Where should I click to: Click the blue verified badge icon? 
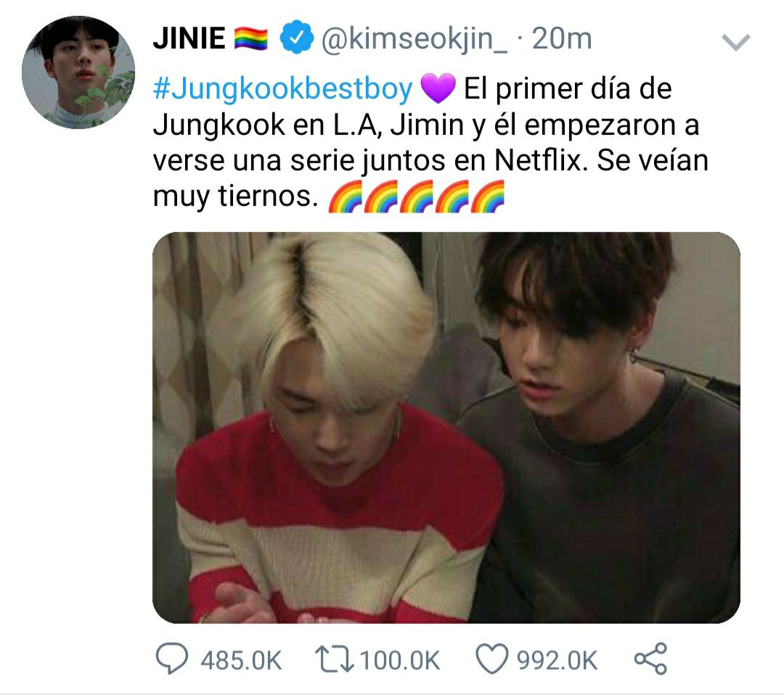tap(296, 38)
